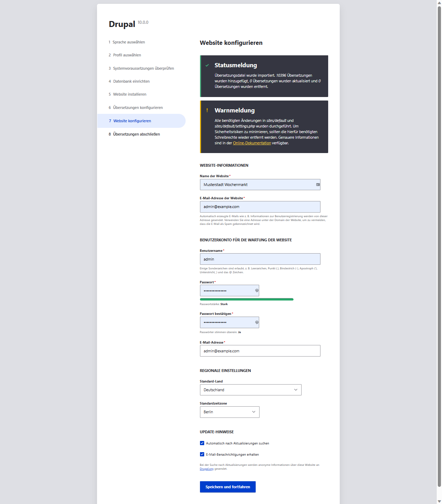Select active step 7 Website konfigurieren
The height and width of the screenshot is (504, 442).
click(141, 121)
